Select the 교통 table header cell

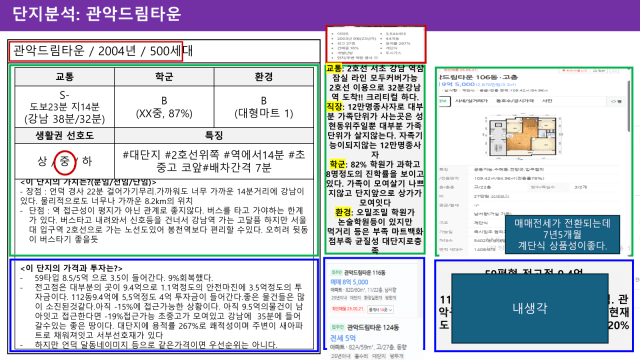[64, 77]
